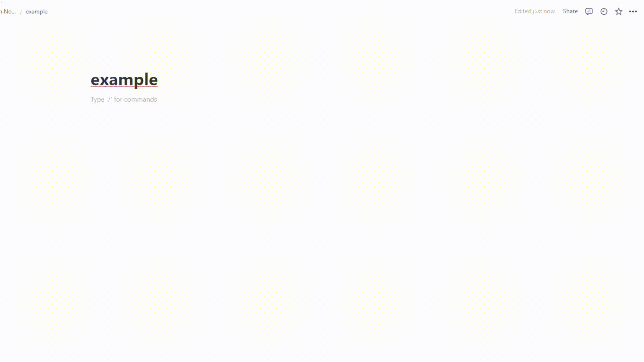Image resolution: width=644 pixels, height=362 pixels.
Task: Place cursor in the 'example' page title
Action: (124, 80)
